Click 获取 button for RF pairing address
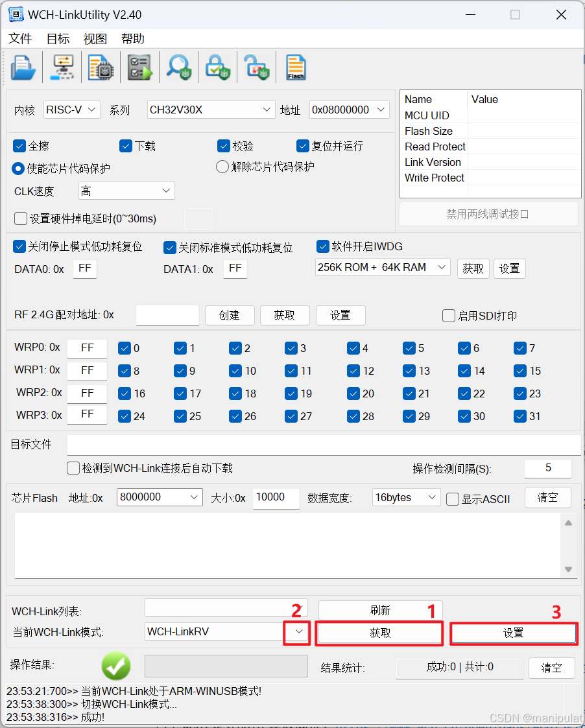Viewport: 585px width, 728px height. pos(285,315)
